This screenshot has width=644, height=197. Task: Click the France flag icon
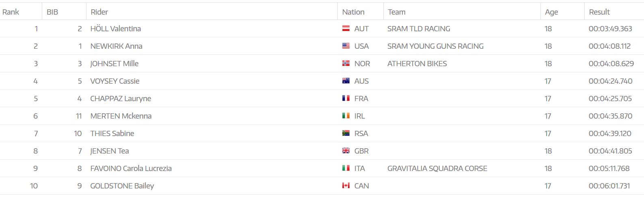[x=346, y=98]
